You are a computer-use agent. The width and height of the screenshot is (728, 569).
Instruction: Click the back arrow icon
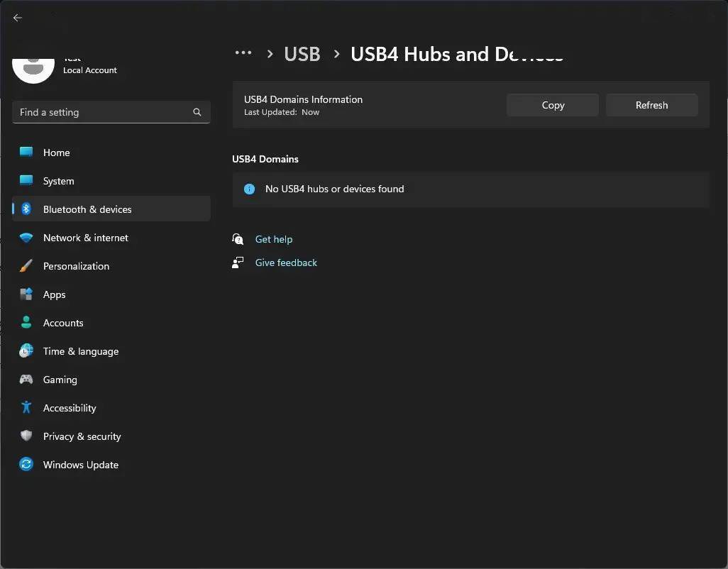[18, 18]
